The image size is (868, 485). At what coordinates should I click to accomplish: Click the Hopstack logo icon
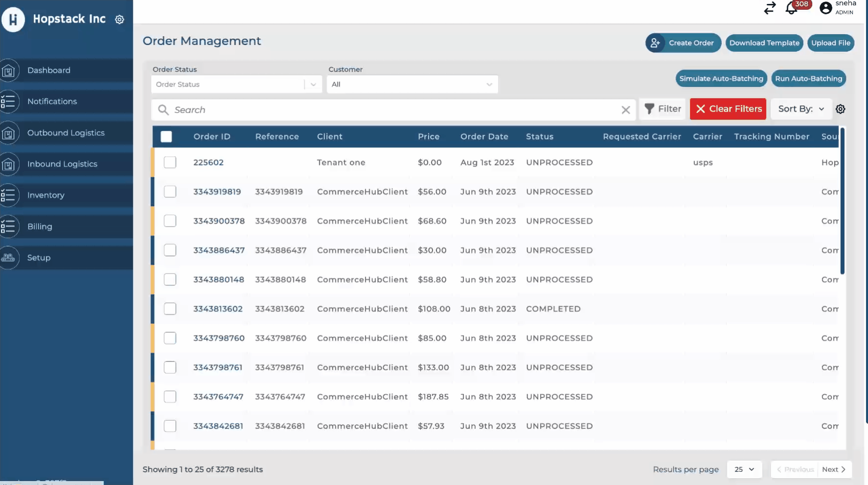pos(13,20)
